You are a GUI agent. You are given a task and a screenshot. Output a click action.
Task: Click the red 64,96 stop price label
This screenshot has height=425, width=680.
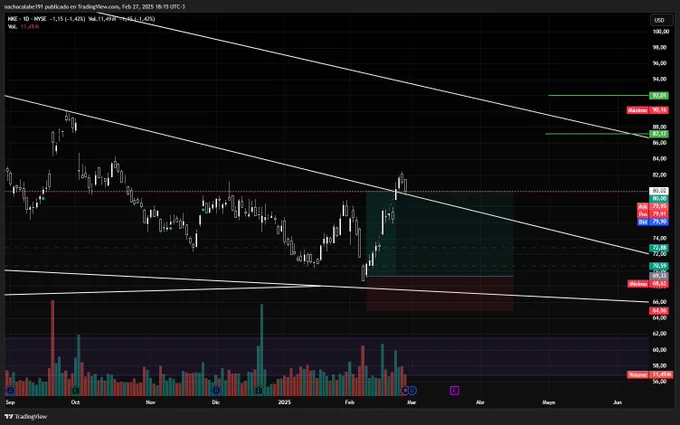coord(659,311)
